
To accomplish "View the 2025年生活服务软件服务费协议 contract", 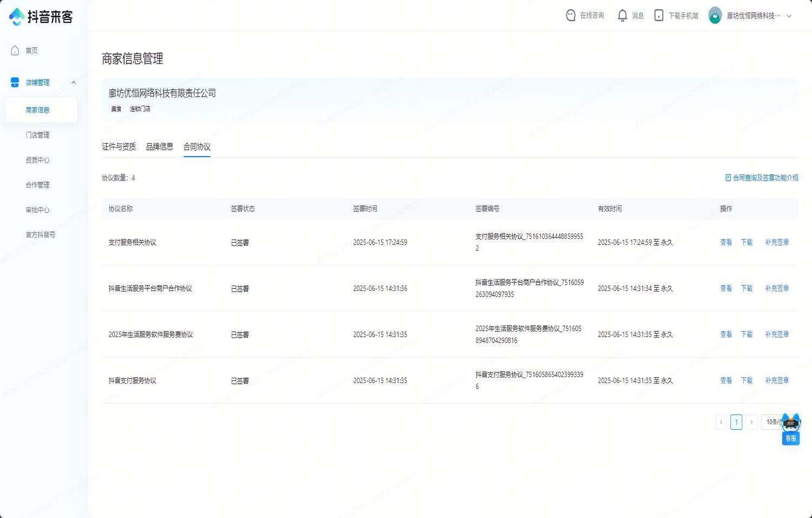I will [726, 334].
